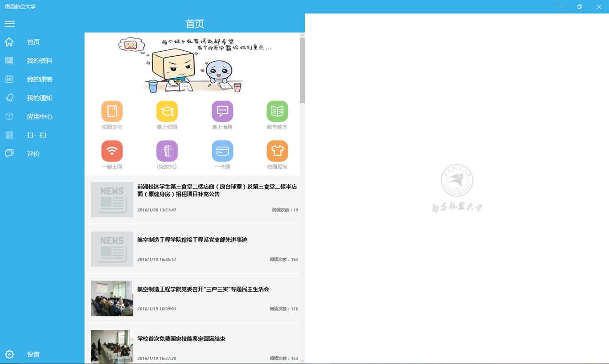Click the timestamp 2016/1/19 16:39:01
The width and height of the screenshot is (609, 364).
(x=157, y=309)
